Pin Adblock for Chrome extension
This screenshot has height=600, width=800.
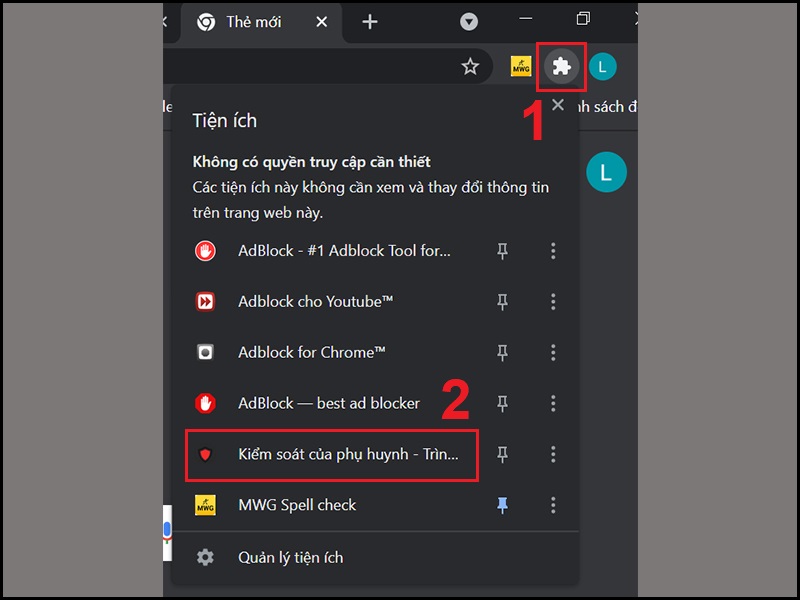503,353
